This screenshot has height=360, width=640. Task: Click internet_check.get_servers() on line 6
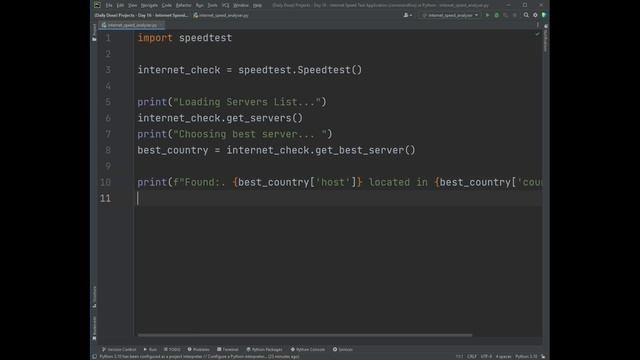point(220,118)
